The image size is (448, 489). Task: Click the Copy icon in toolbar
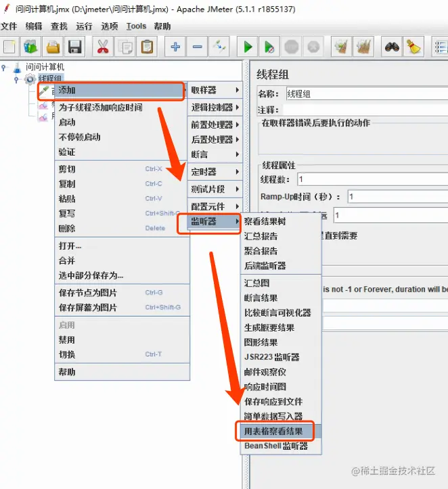(125, 47)
